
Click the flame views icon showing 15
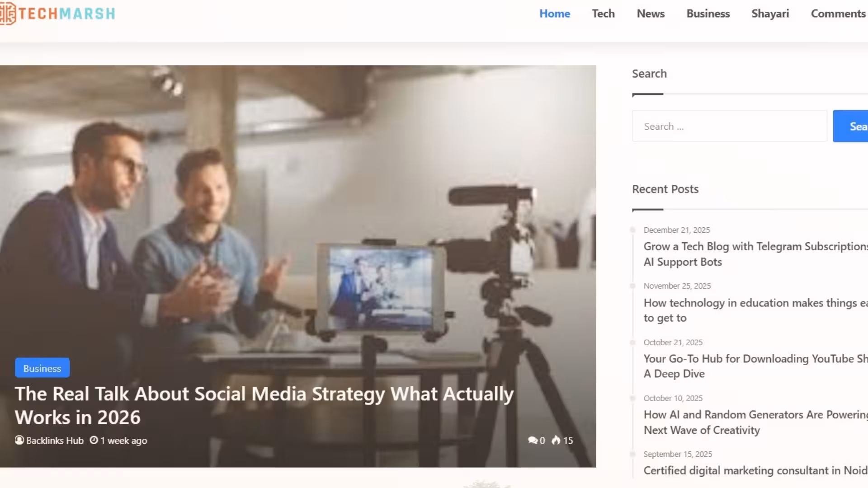556,440
